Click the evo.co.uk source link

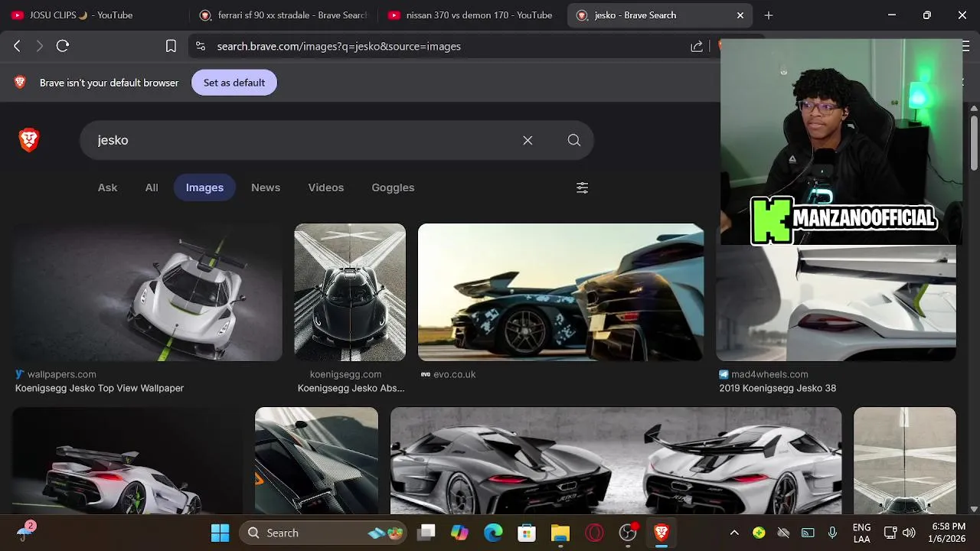coord(455,374)
